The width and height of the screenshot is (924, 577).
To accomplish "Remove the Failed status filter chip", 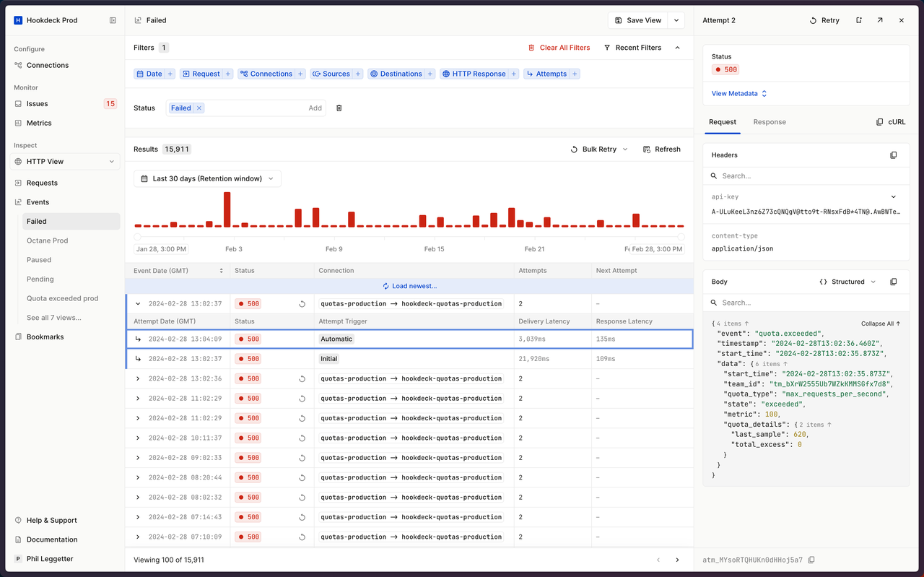I will pos(200,108).
